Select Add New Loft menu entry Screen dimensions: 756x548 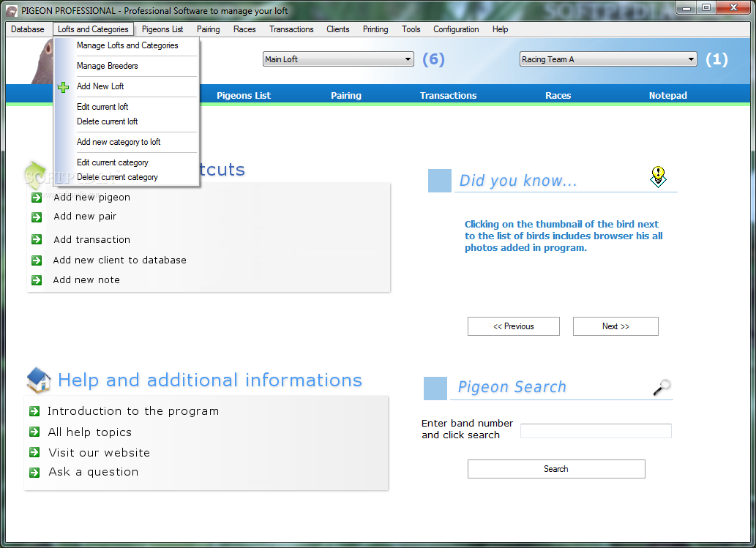(x=127, y=86)
